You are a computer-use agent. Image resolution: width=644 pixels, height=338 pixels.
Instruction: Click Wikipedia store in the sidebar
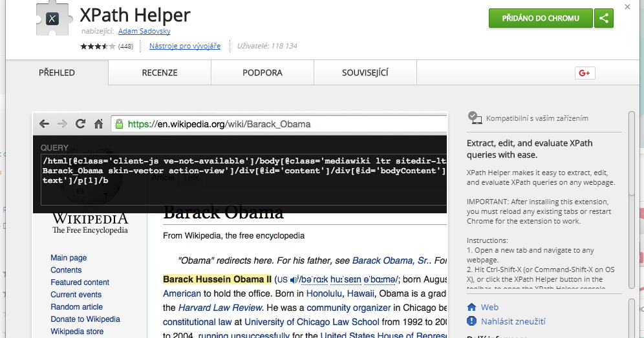77,332
